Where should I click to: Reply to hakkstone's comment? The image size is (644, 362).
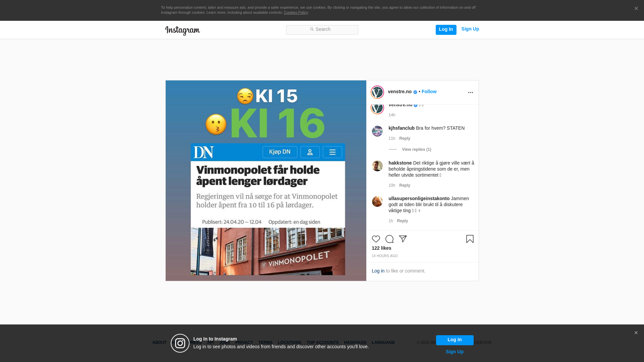click(x=405, y=185)
